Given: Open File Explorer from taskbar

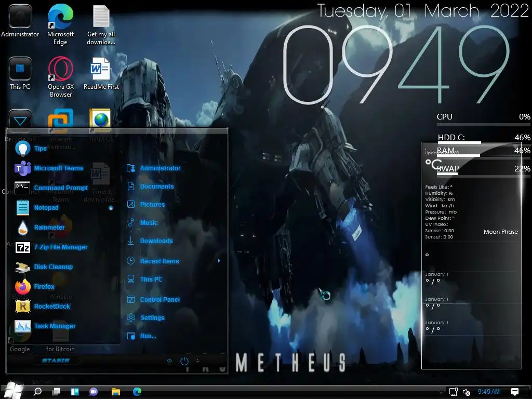Looking at the screenshot, I should click(116, 392).
